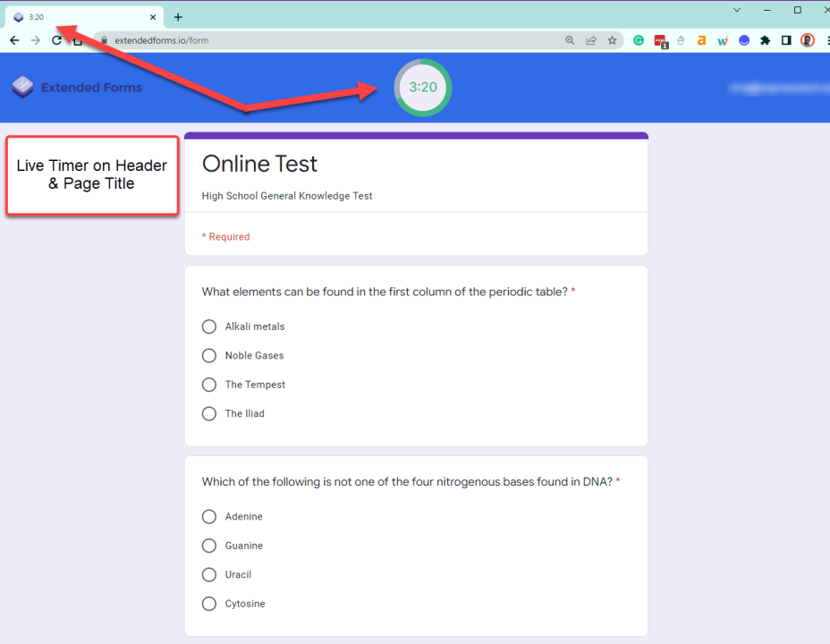Viewport: 830px width, 644px height.
Task: Click the Chrome profile avatar icon
Action: coord(807,40)
